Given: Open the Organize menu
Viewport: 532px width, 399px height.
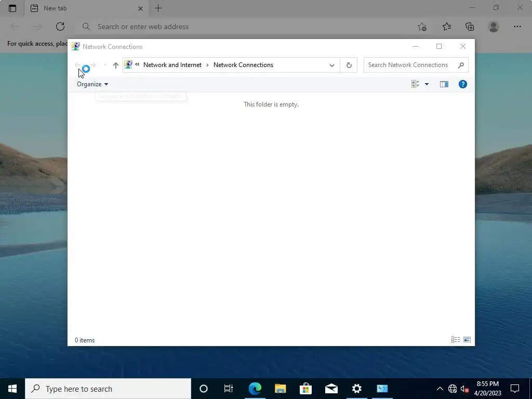Looking at the screenshot, I should point(92,84).
